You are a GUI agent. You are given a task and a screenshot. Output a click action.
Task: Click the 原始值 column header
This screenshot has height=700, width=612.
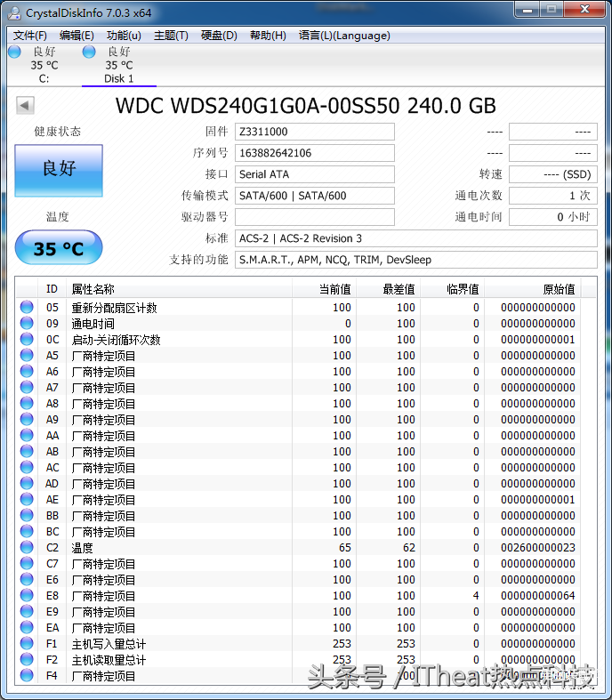tap(532, 289)
